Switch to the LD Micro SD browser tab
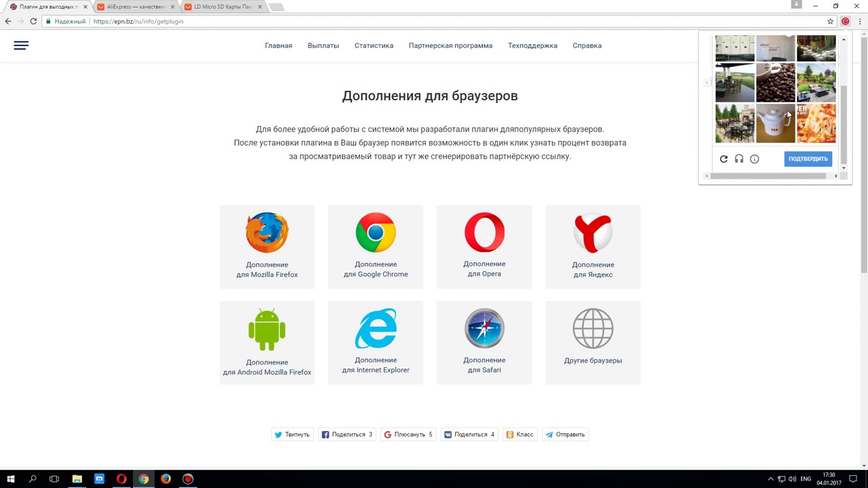The width and height of the screenshot is (868, 488). point(222,7)
